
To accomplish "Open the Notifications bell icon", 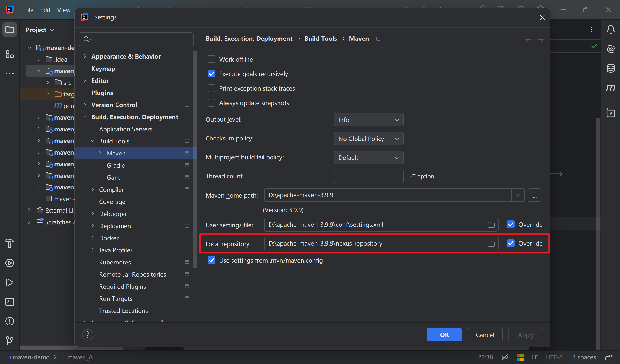I will (x=610, y=30).
